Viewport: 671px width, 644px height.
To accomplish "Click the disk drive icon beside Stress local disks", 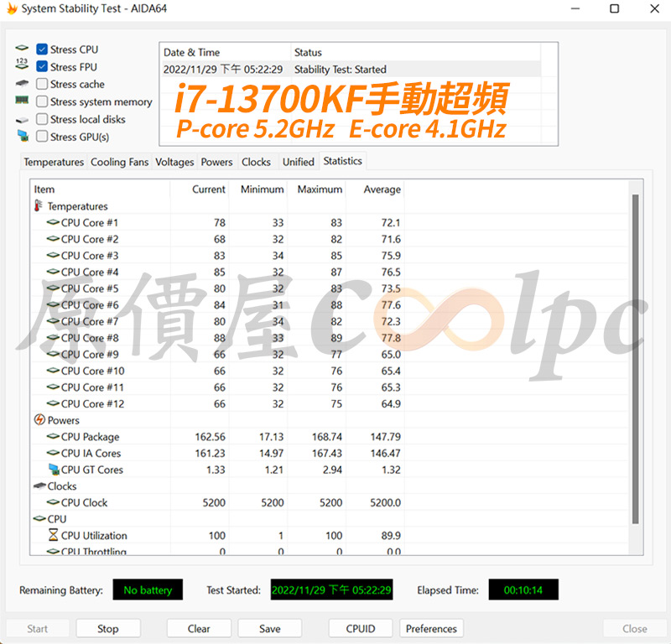I will click(22, 120).
